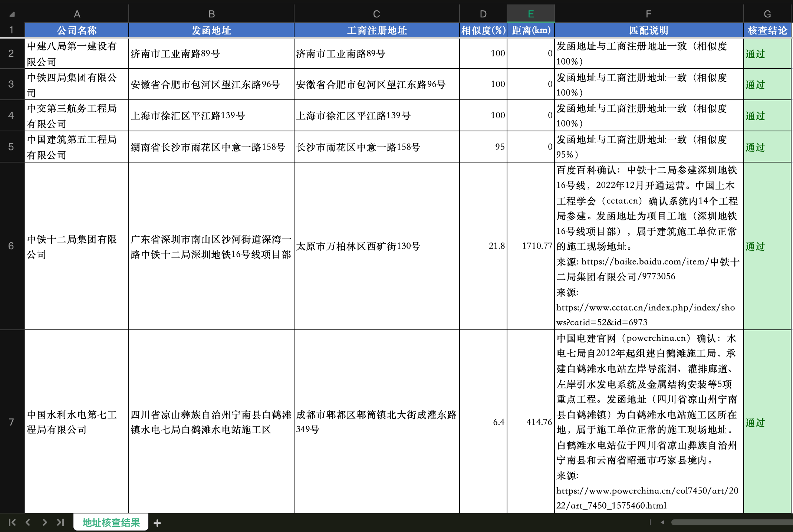Select similarity cell 95

(x=483, y=147)
